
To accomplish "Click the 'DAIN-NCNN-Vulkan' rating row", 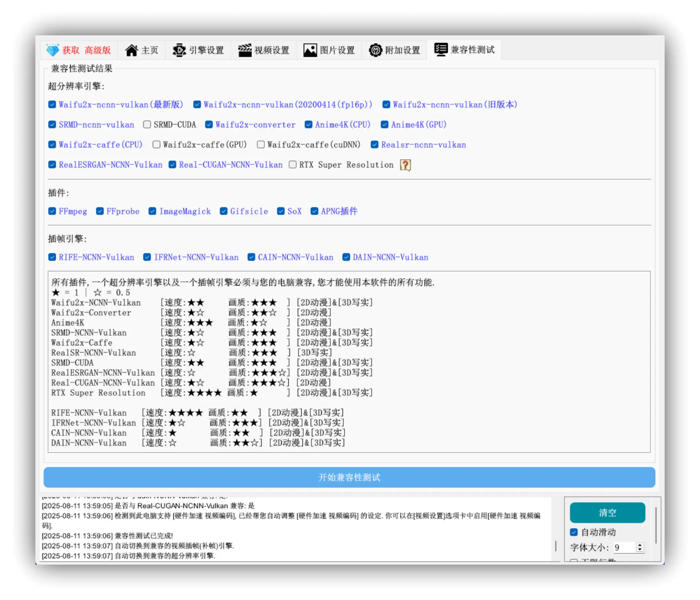I will pyautogui.click(x=198, y=443).
